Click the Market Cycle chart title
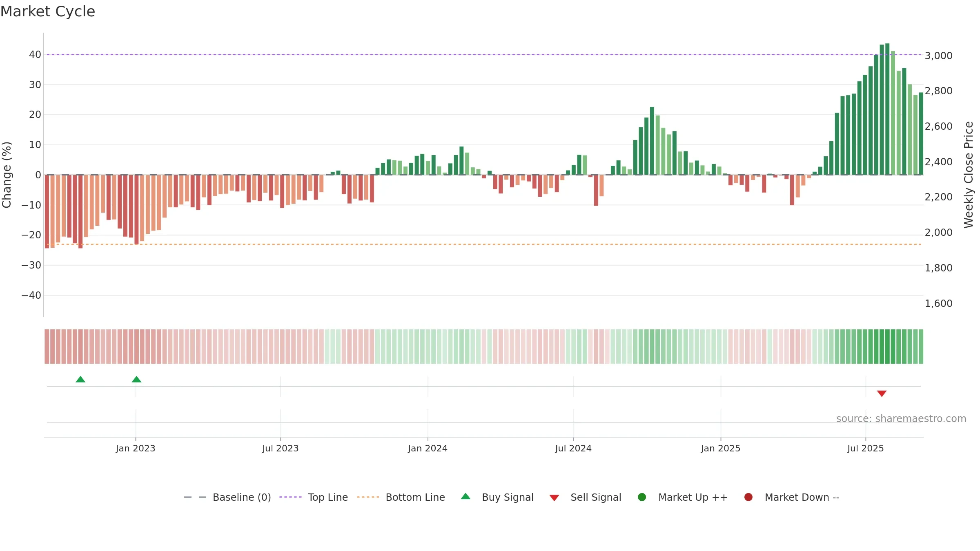The height and width of the screenshot is (551, 980). tap(48, 11)
